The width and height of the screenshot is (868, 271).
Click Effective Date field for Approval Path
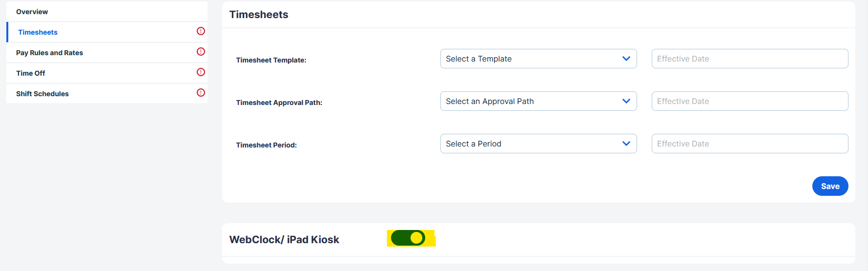(x=750, y=101)
